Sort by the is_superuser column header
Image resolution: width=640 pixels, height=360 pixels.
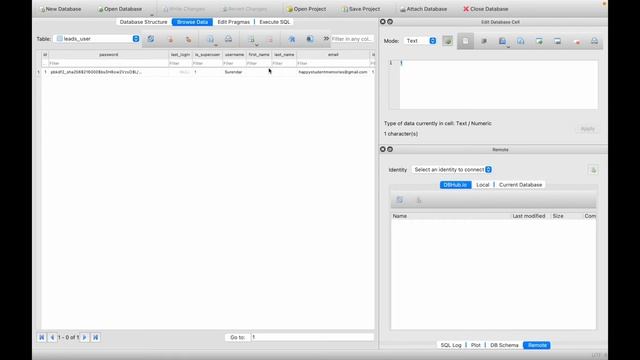tap(207, 55)
